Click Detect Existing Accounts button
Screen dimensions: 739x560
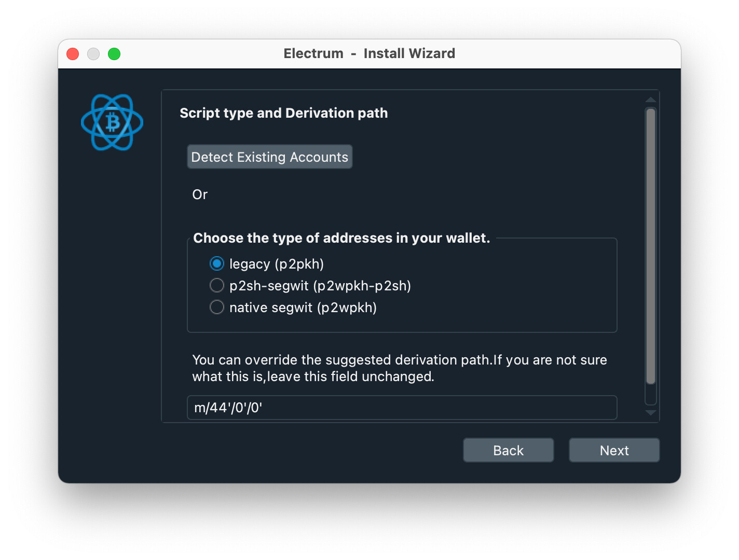[x=269, y=157]
